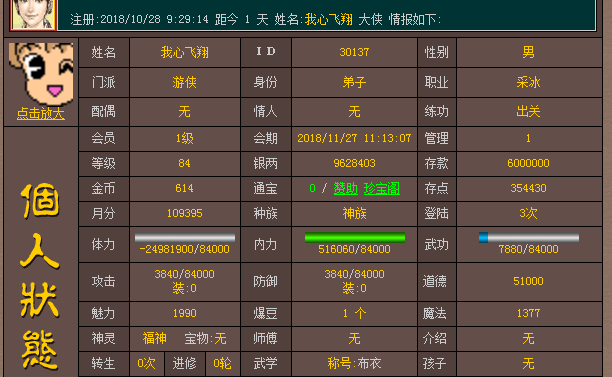The width and height of the screenshot is (612, 377).
Task: Click the 进修 value 0轮
Action: 222,364
